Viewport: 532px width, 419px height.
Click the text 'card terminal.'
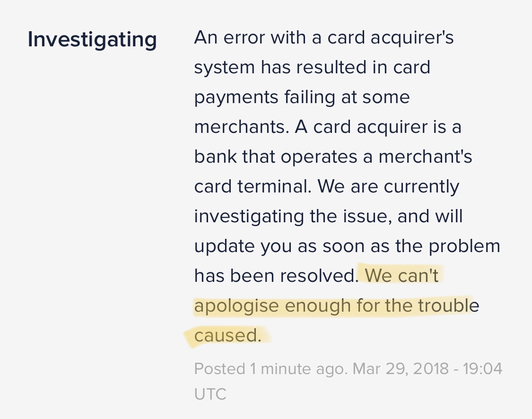tap(253, 186)
